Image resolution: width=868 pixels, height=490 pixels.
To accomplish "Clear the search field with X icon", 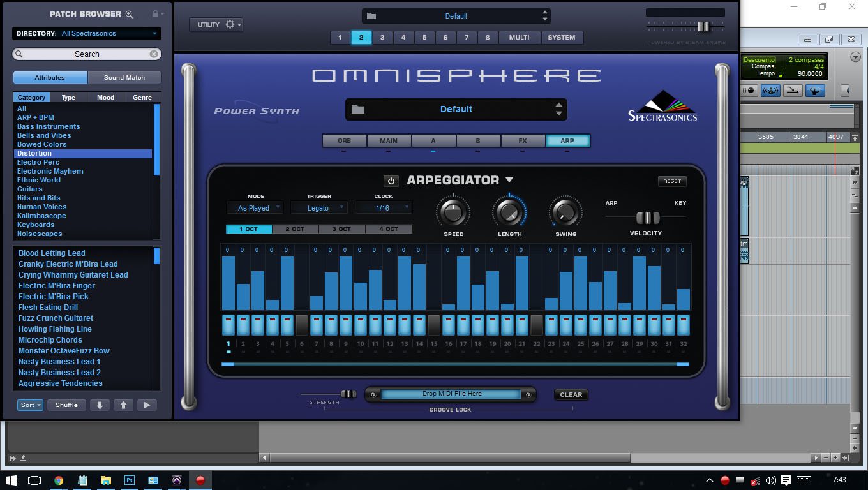I will pyautogui.click(x=154, y=54).
